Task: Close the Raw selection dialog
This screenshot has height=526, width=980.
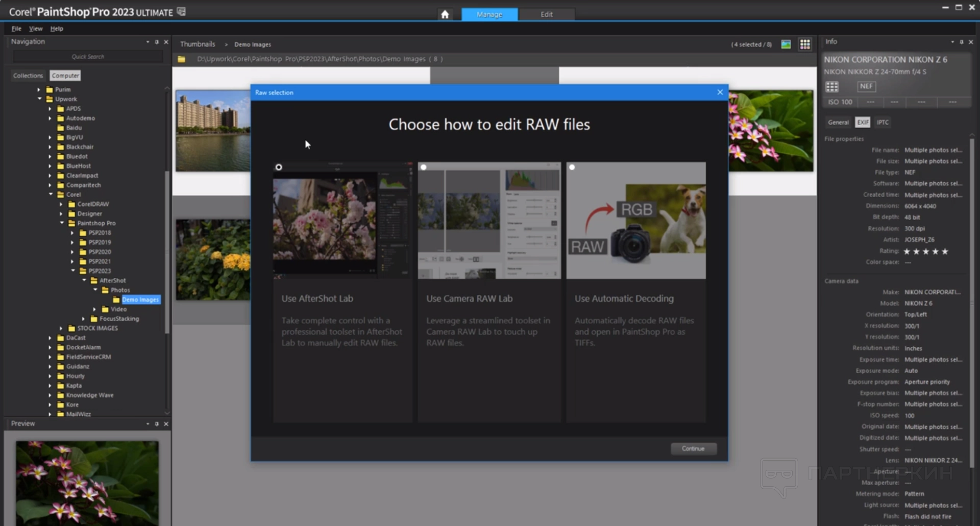Action: pos(720,92)
